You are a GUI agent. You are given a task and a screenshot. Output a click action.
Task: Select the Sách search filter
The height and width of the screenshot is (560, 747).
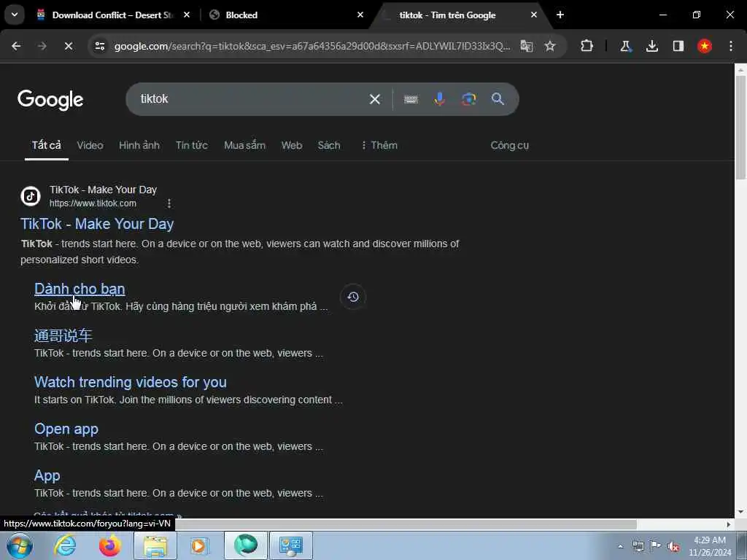click(329, 145)
